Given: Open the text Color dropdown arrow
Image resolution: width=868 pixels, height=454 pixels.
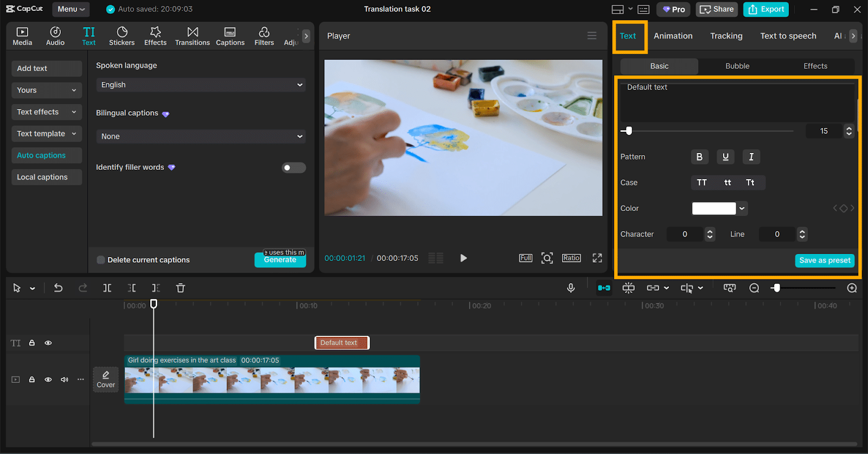Looking at the screenshot, I should pos(742,208).
